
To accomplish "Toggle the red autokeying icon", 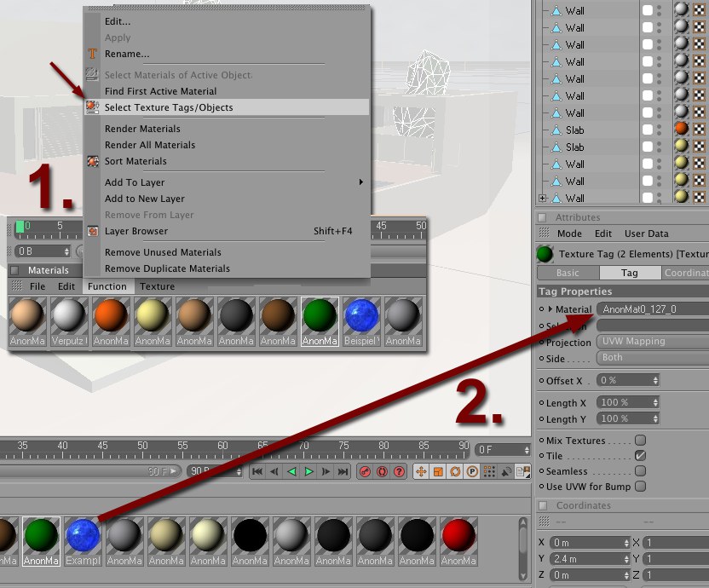I will click(381, 471).
